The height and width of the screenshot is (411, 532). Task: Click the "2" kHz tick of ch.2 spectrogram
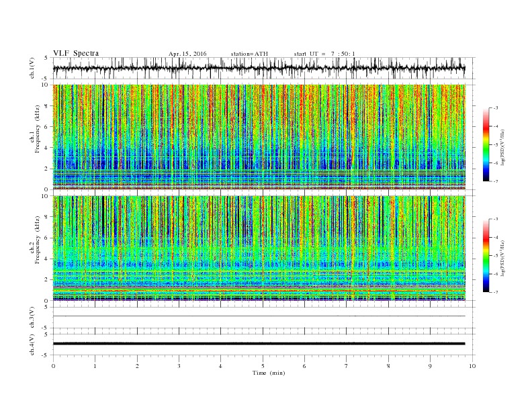coord(47,280)
